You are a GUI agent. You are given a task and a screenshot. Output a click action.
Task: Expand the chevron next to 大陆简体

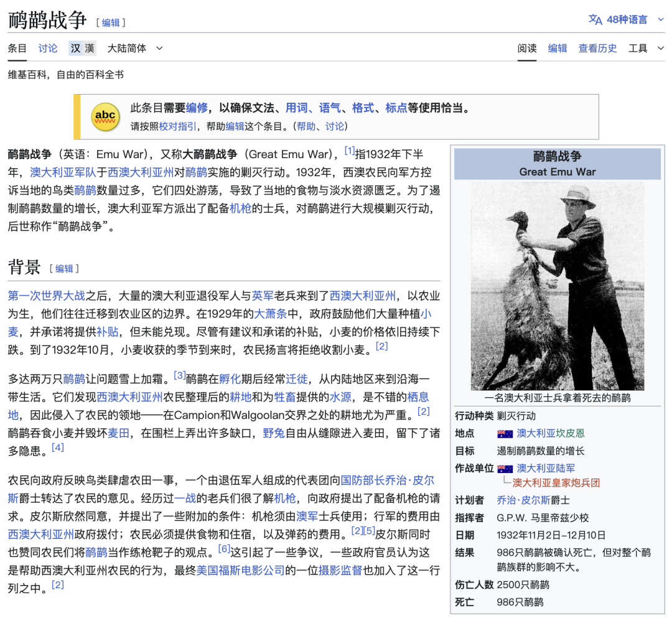coord(159,49)
